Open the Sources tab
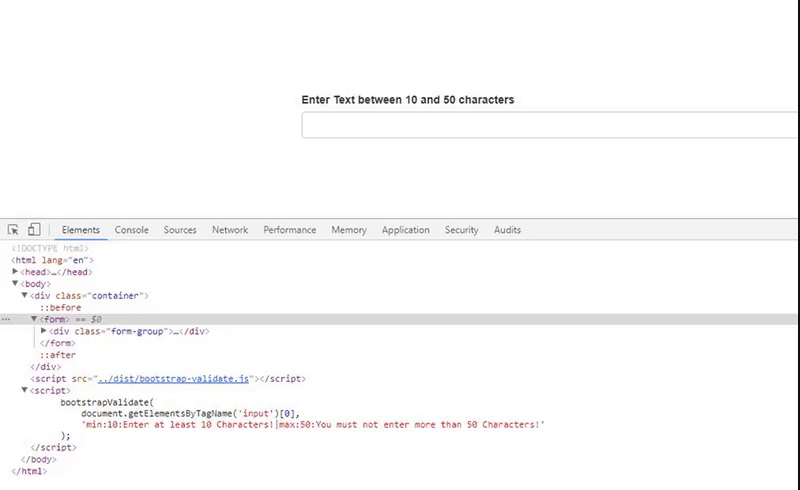800x490 pixels. click(x=180, y=230)
